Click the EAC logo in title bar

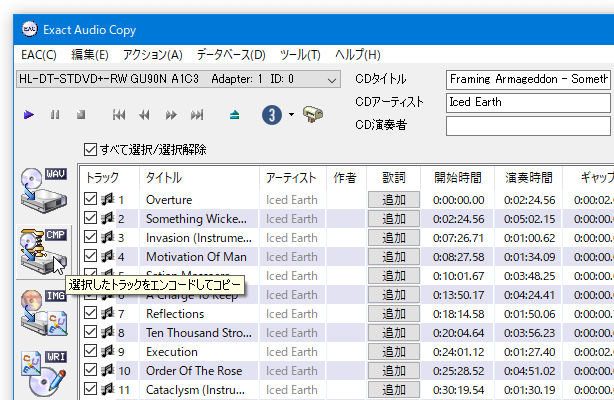coord(30,29)
